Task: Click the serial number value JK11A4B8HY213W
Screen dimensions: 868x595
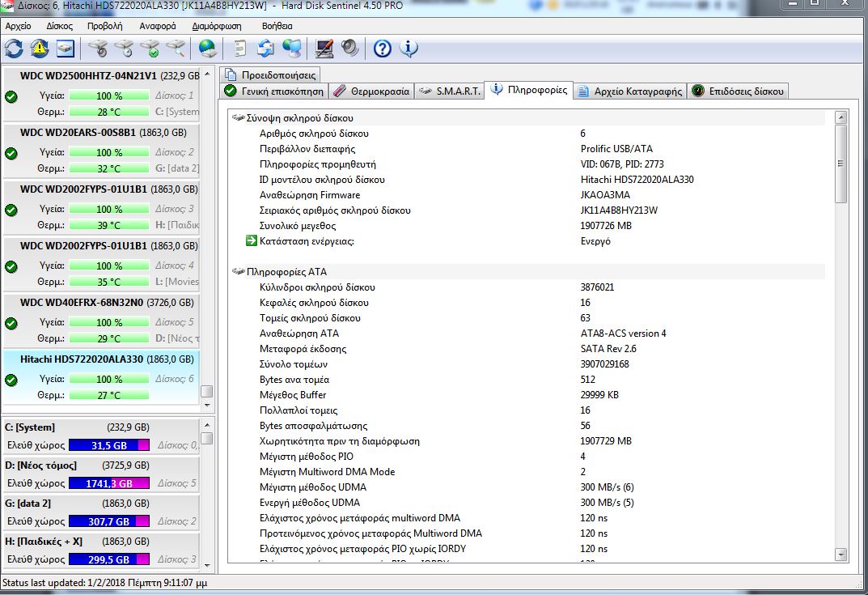Action: (619, 210)
